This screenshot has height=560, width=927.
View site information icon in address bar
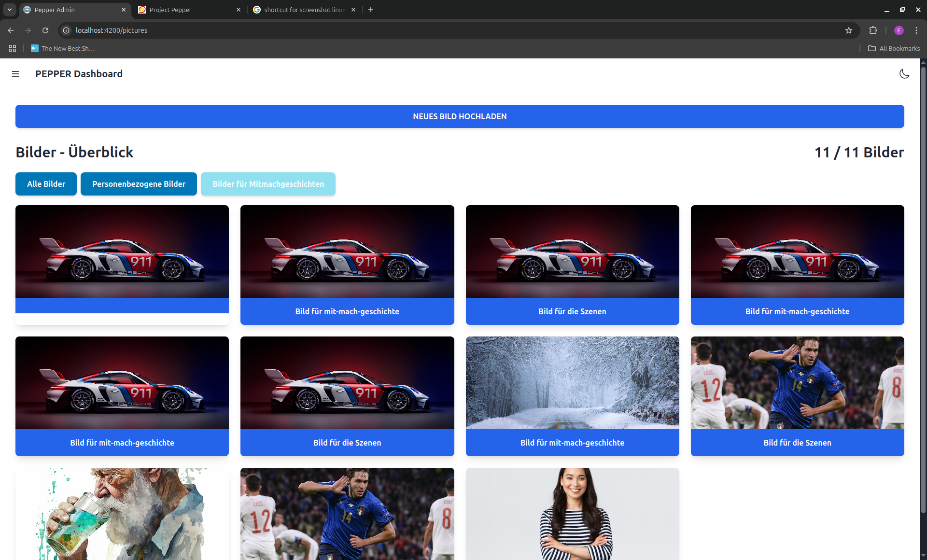click(66, 30)
